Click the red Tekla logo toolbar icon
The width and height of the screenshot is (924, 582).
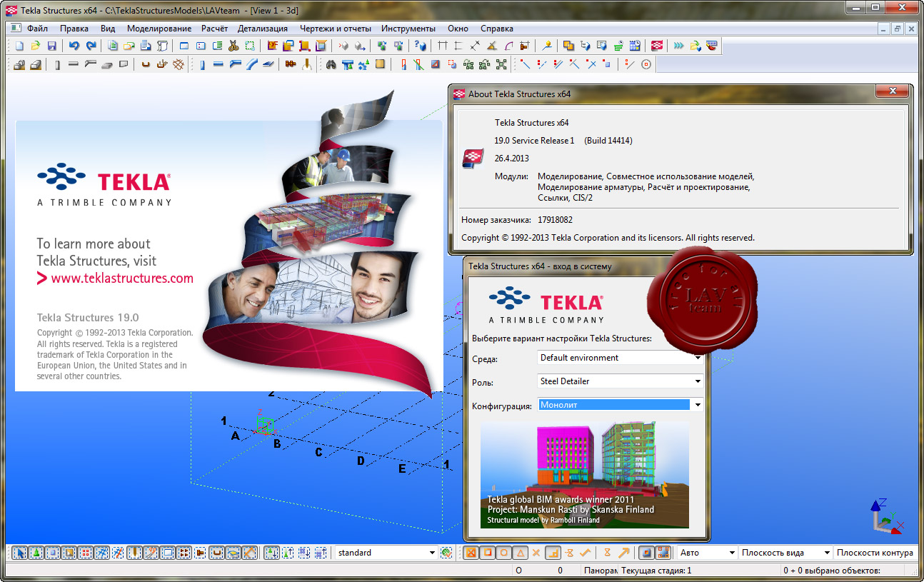[x=657, y=46]
